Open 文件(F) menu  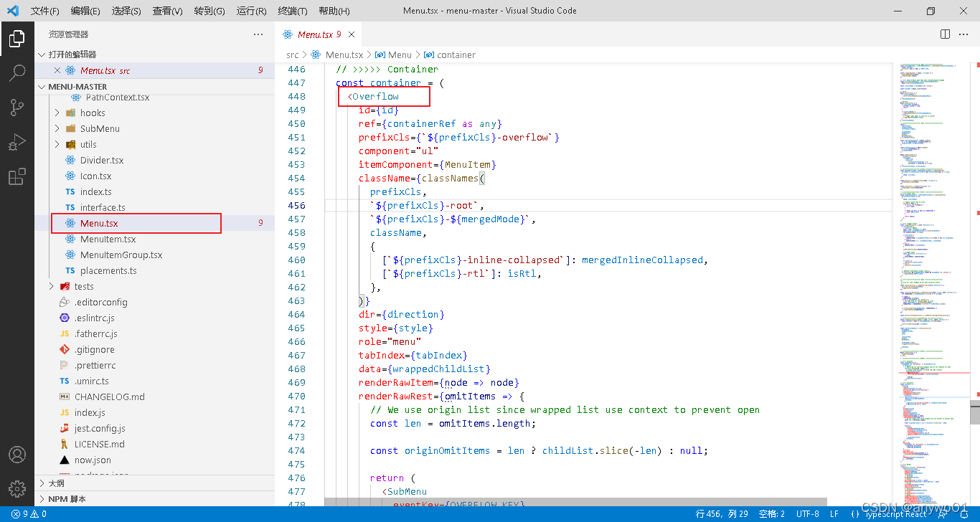point(44,11)
